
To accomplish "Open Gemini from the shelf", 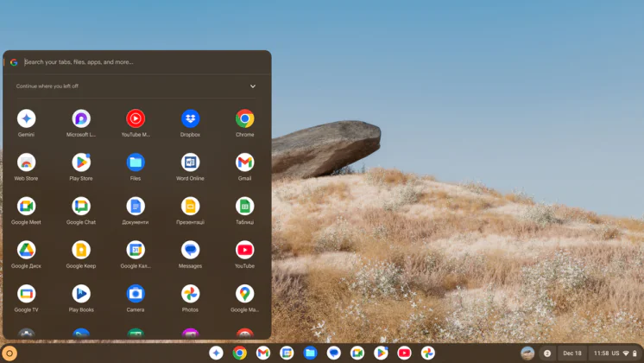I will (216, 353).
